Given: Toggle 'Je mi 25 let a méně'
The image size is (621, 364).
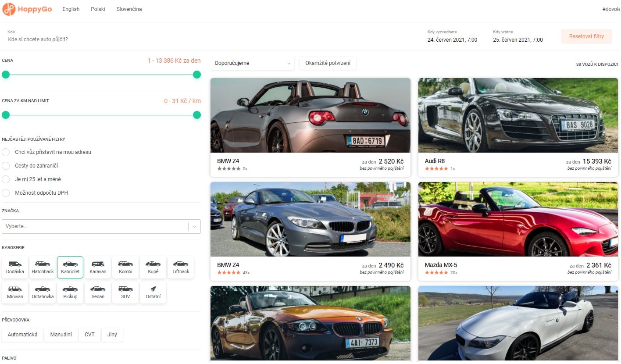Looking at the screenshot, I should click(6, 179).
